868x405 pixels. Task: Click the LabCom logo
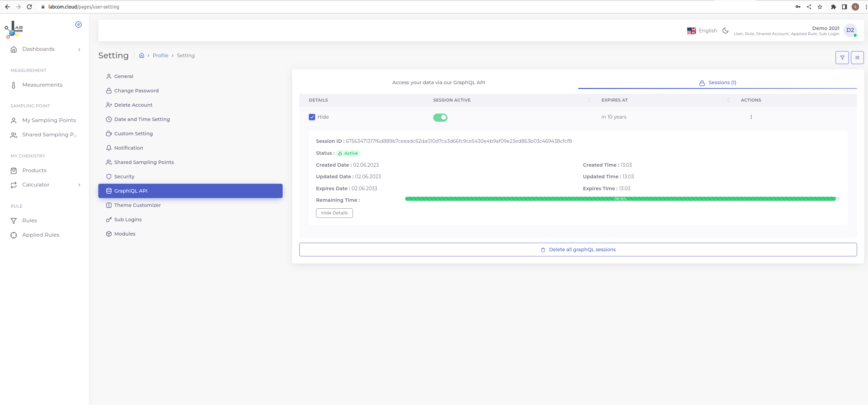coord(14,30)
